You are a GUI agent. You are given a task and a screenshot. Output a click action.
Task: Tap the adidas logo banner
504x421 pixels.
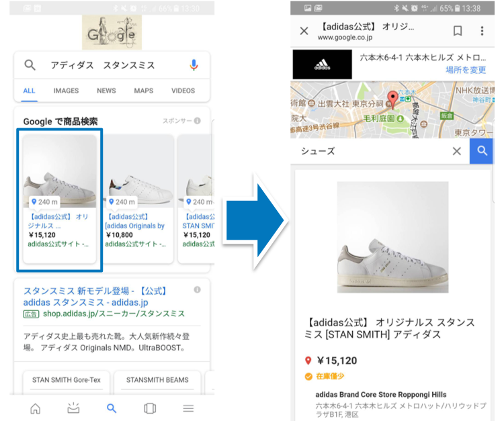pos(322,64)
